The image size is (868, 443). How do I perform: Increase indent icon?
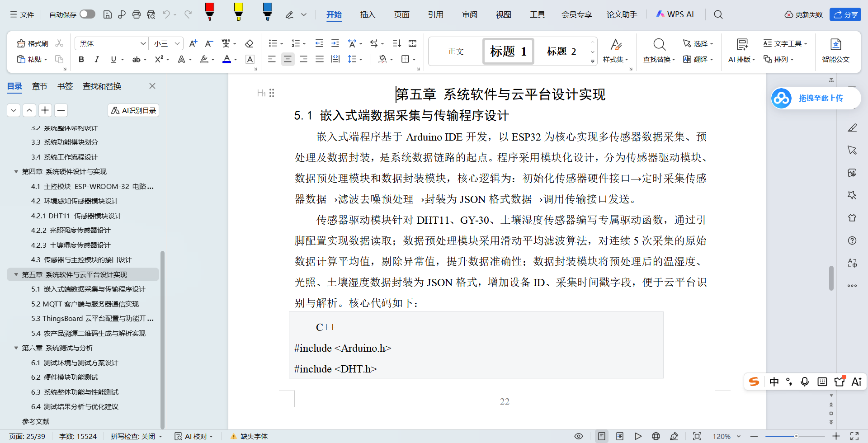[335, 43]
